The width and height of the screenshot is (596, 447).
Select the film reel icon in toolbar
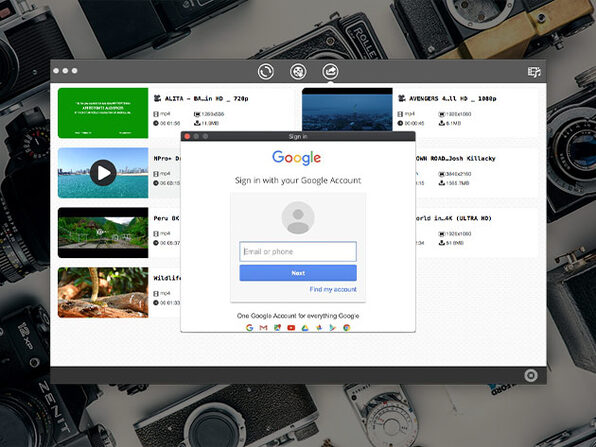click(298, 71)
